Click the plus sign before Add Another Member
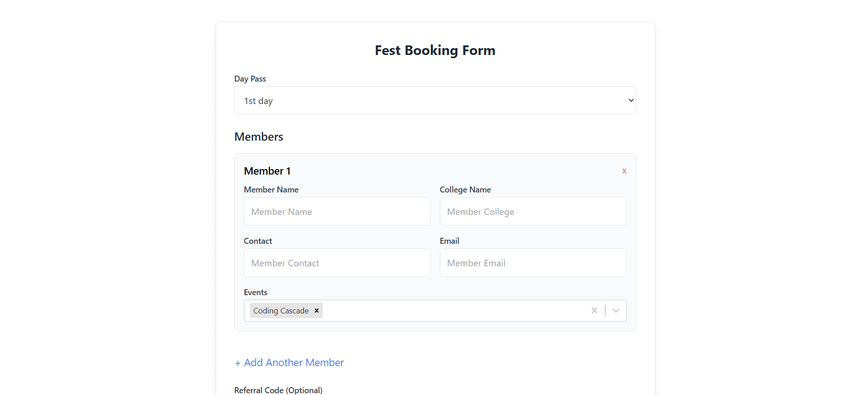 (238, 363)
